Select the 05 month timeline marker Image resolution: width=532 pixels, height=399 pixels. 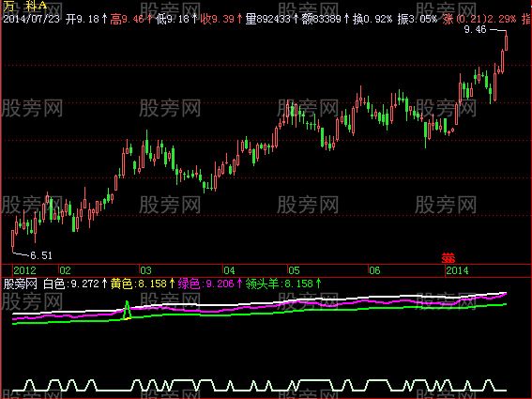pyautogui.click(x=295, y=270)
